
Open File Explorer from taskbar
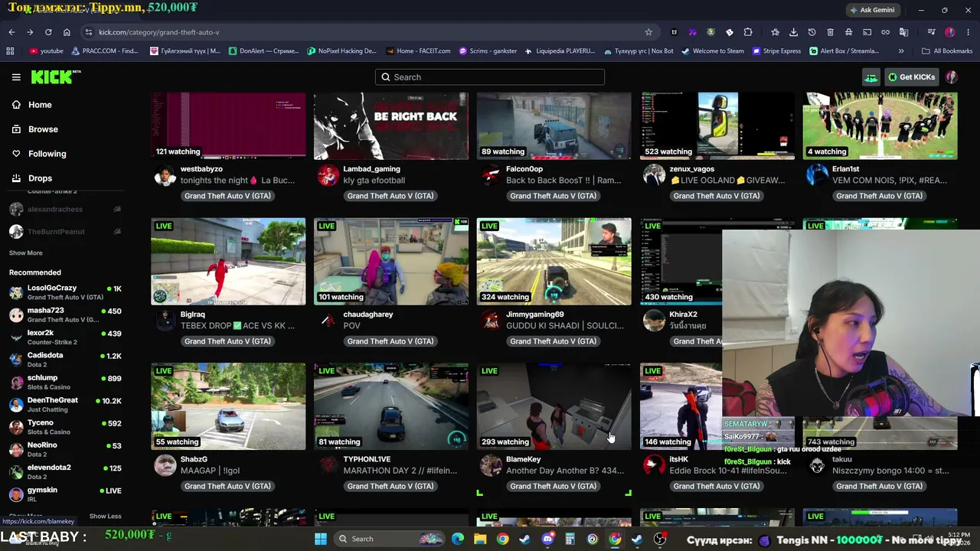point(480,539)
